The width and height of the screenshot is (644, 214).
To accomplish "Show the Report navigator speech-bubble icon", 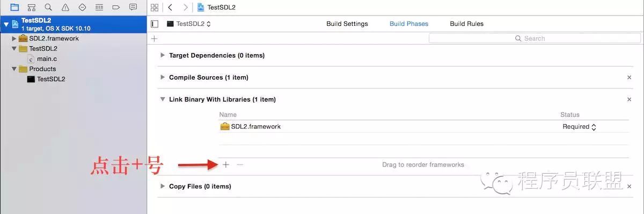I will point(133,7).
